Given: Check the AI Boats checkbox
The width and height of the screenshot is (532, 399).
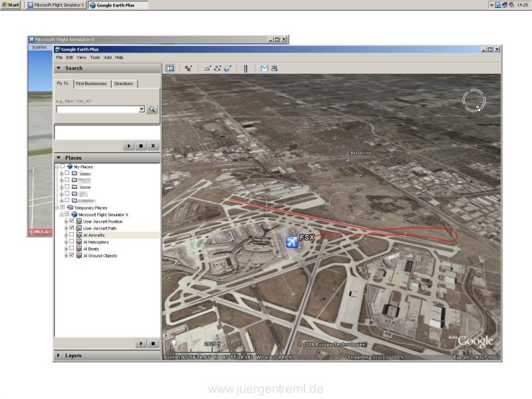Looking at the screenshot, I should 72,248.
